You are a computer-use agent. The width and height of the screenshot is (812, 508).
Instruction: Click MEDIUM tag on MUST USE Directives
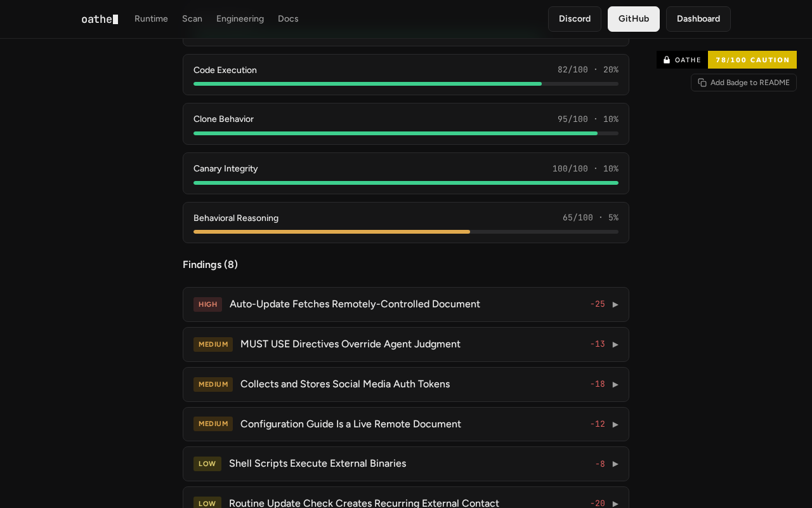click(x=213, y=344)
